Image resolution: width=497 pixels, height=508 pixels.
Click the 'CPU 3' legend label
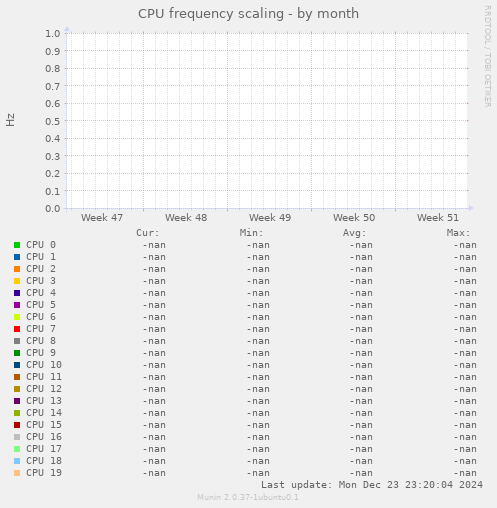pos(41,281)
